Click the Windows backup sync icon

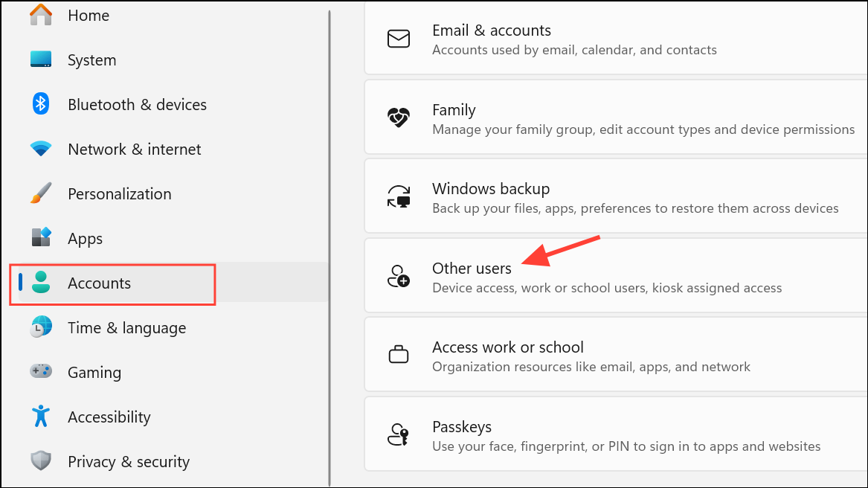tap(399, 197)
